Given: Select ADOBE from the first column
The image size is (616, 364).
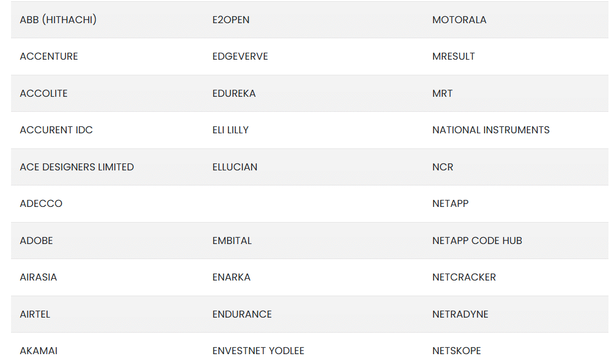Looking at the screenshot, I should coord(36,241).
